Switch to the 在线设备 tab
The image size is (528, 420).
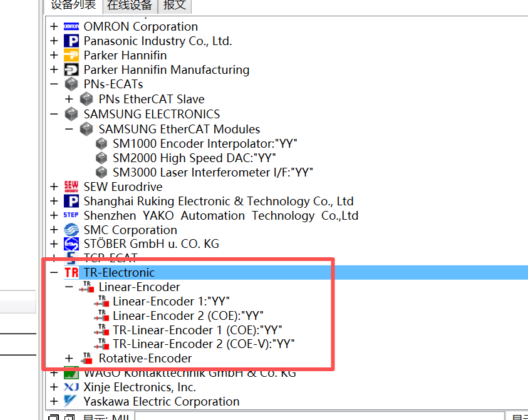coord(130,6)
